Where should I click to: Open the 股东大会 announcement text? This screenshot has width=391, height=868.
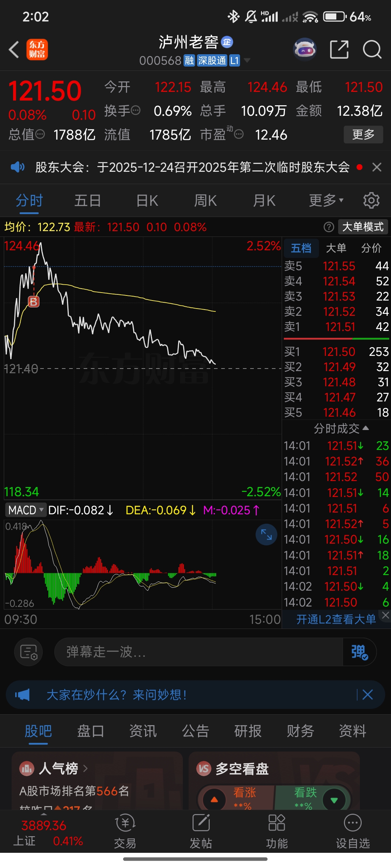tap(192, 167)
